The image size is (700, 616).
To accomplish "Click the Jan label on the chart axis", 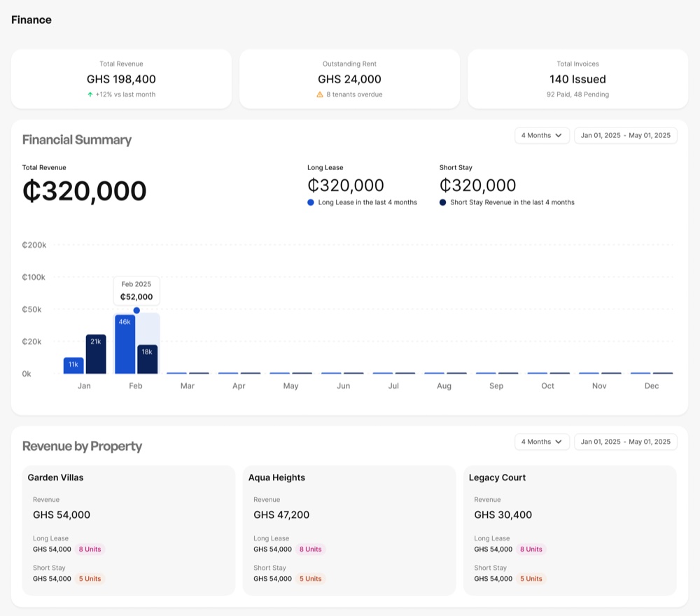I will pyautogui.click(x=85, y=386).
